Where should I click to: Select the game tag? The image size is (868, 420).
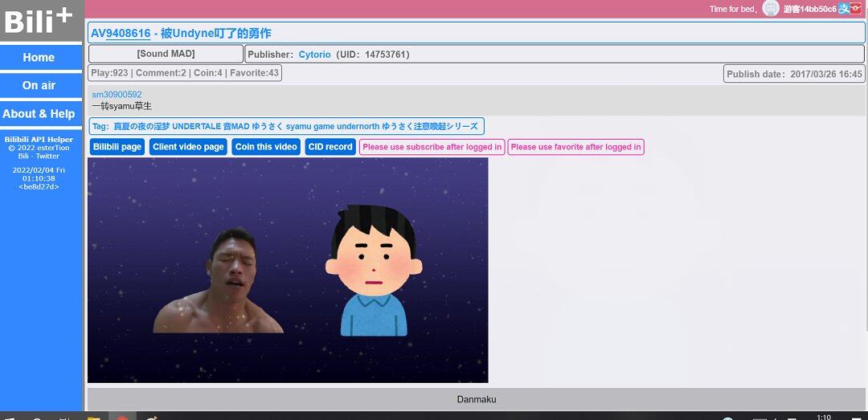(323, 126)
